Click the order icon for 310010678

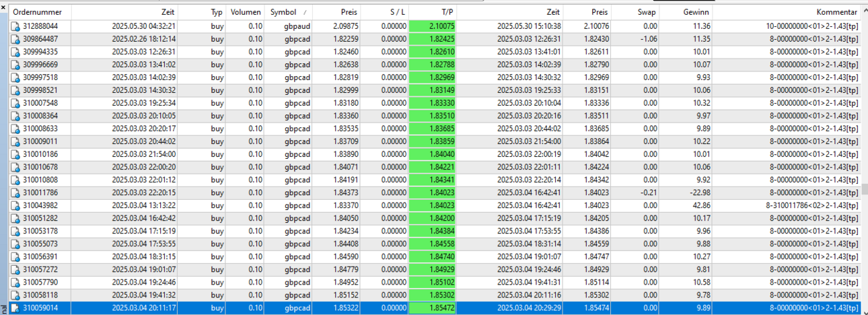pyautogui.click(x=16, y=167)
